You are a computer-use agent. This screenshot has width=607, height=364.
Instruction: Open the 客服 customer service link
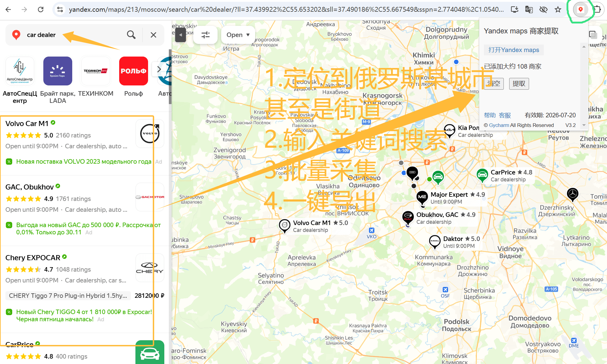[505, 115]
